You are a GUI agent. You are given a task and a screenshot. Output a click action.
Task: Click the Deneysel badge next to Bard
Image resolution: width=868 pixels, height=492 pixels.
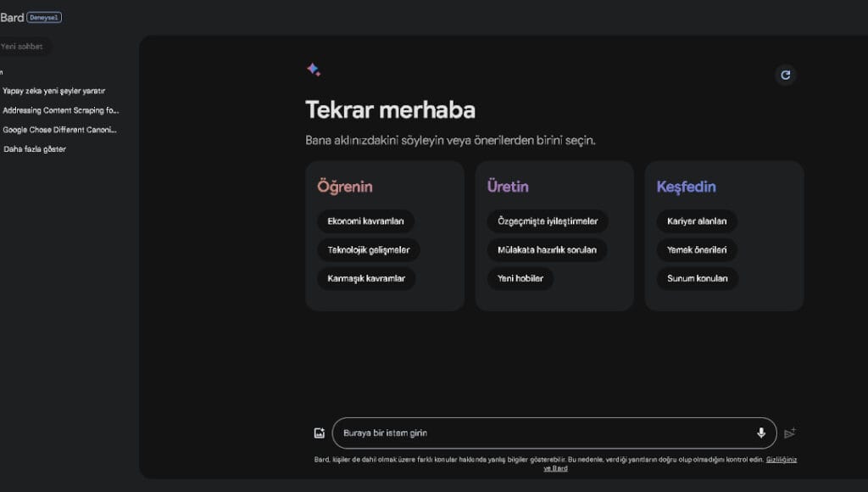(x=43, y=16)
